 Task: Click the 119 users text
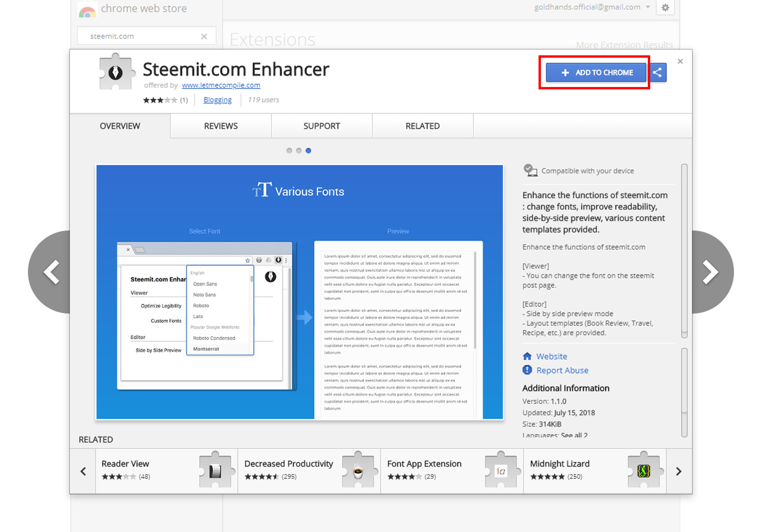coord(264,100)
